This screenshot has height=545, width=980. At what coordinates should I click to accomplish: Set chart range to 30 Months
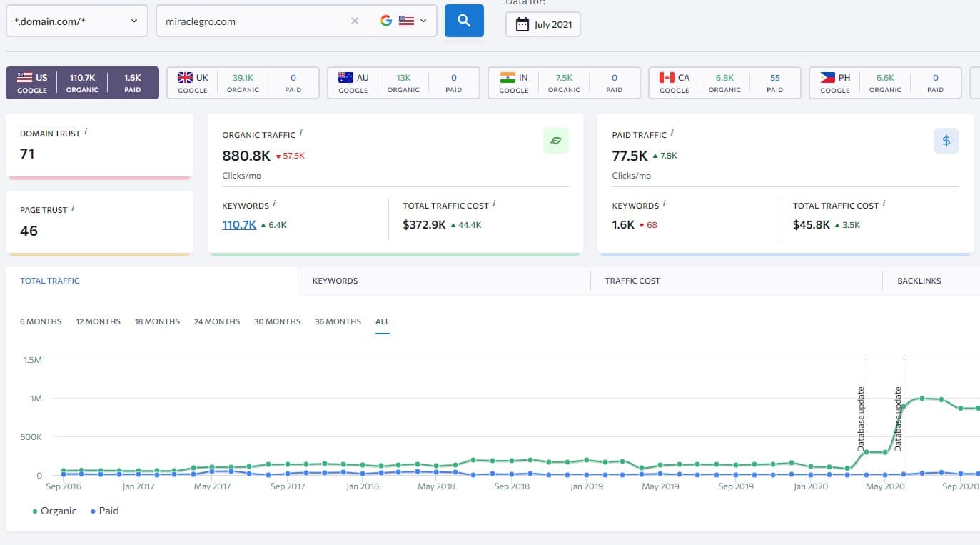point(278,321)
